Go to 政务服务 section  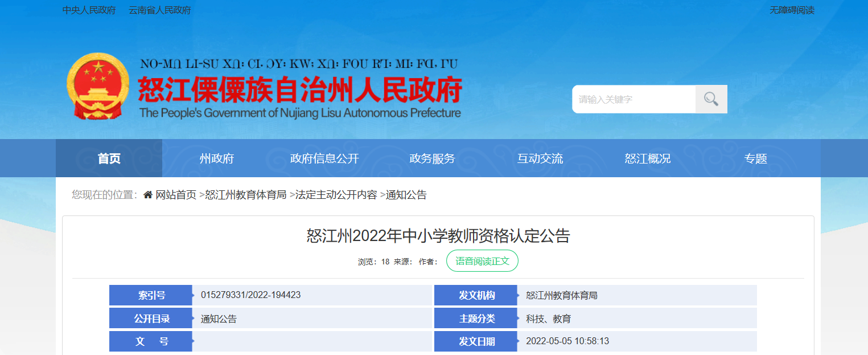point(432,158)
